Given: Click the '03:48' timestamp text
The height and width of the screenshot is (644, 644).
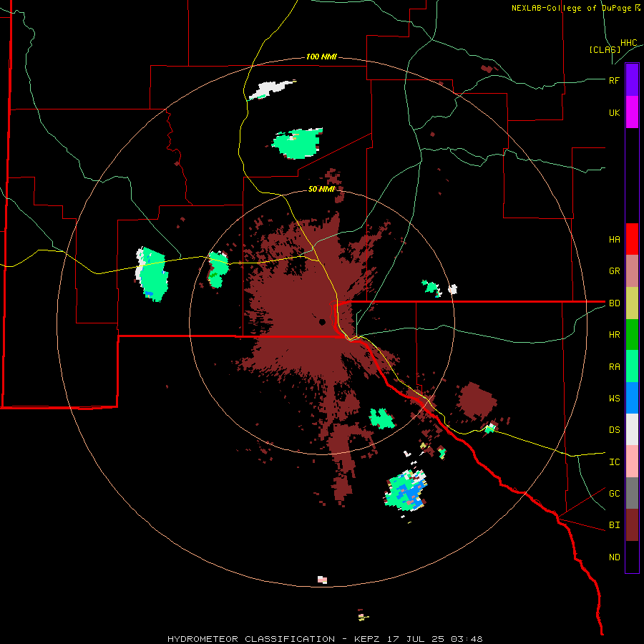Looking at the screenshot, I should click(467, 639).
